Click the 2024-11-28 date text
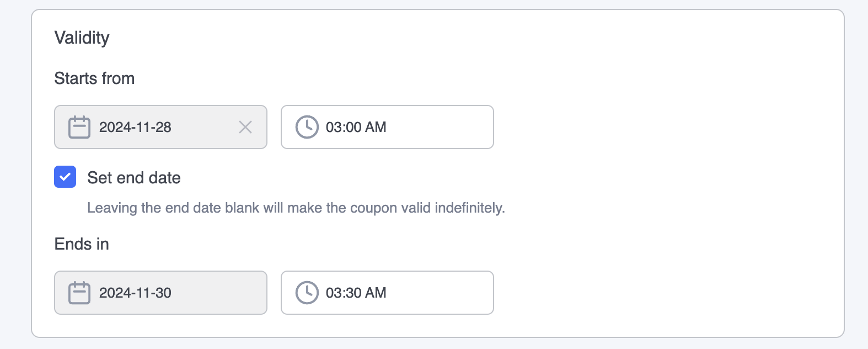 click(x=135, y=127)
